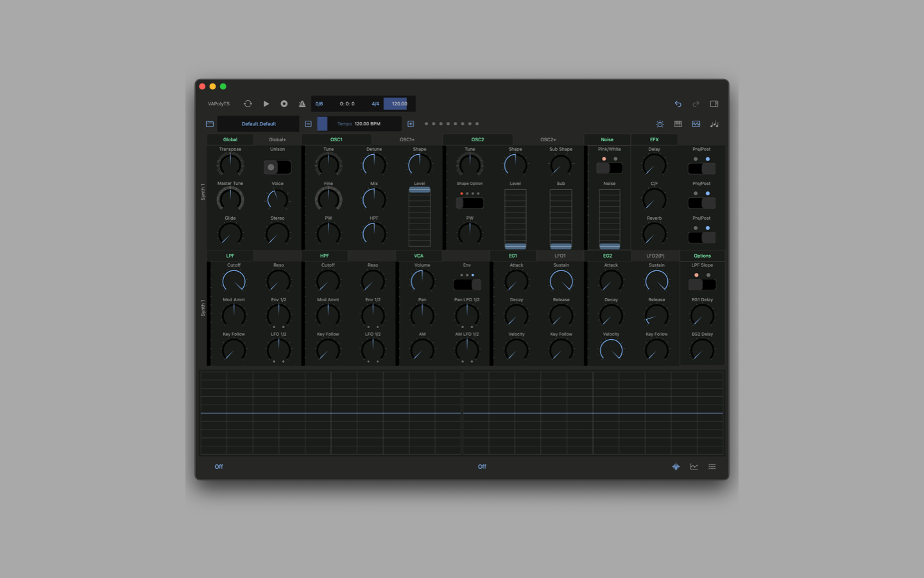924x578 pixels.
Task: Click the VCA Volume knob
Action: point(422,281)
